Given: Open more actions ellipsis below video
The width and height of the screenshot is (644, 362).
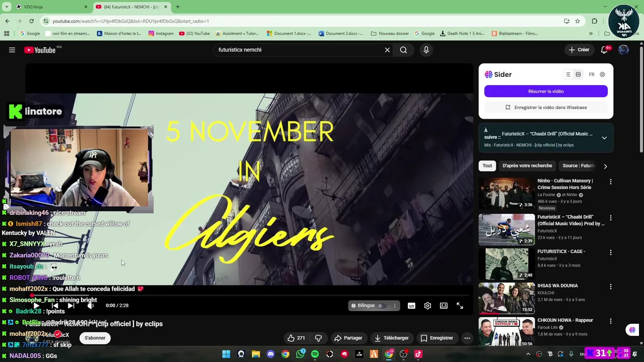Looking at the screenshot, I should [467, 338].
